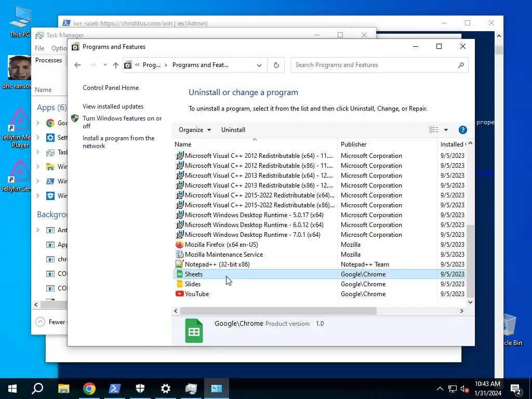
Task: Click the Mozilla Maintenance Service icon
Action: [179, 255]
